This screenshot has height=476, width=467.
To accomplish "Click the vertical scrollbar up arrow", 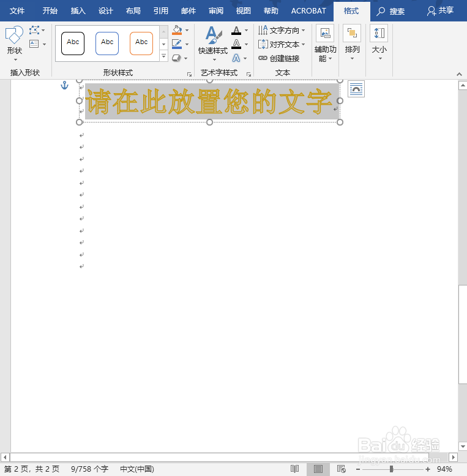I will click(463, 85).
